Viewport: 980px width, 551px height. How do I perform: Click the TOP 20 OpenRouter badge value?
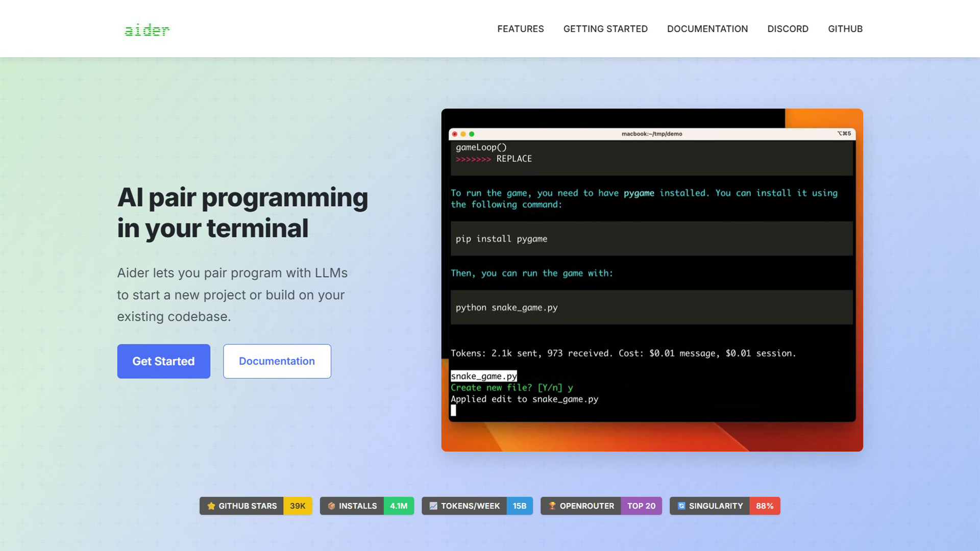tap(641, 506)
